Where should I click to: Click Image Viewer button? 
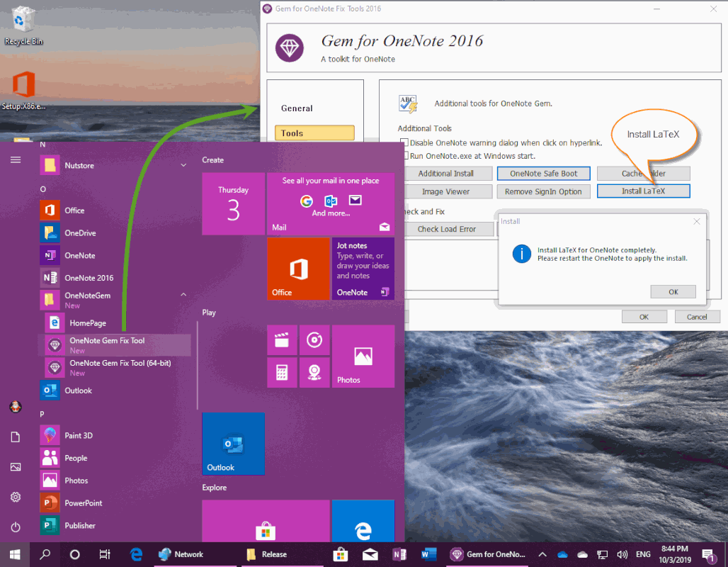pyautogui.click(x=448, y=191)
